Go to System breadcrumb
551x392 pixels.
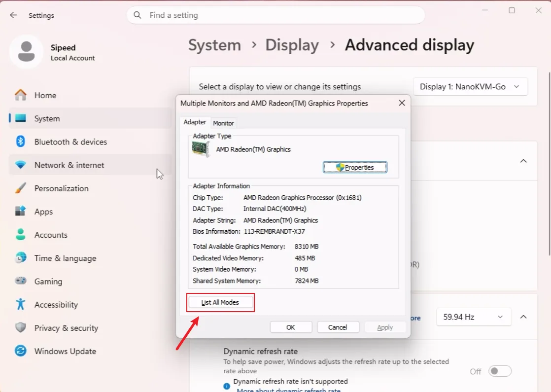214,45
